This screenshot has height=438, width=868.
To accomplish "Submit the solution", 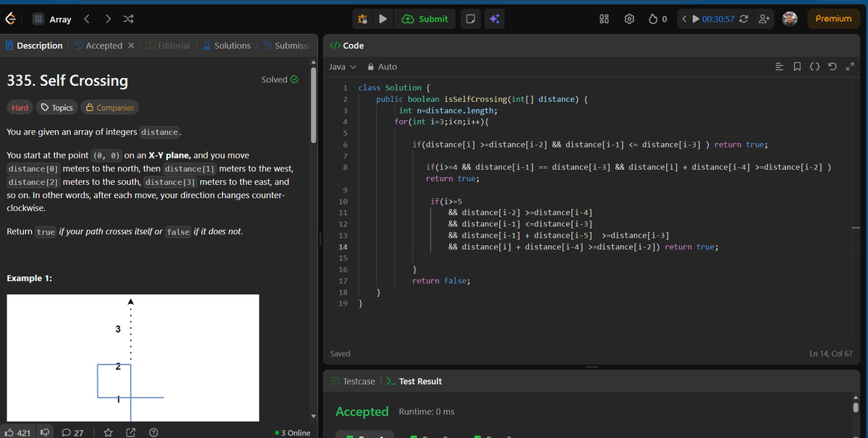I will click(x=424, y=19).
